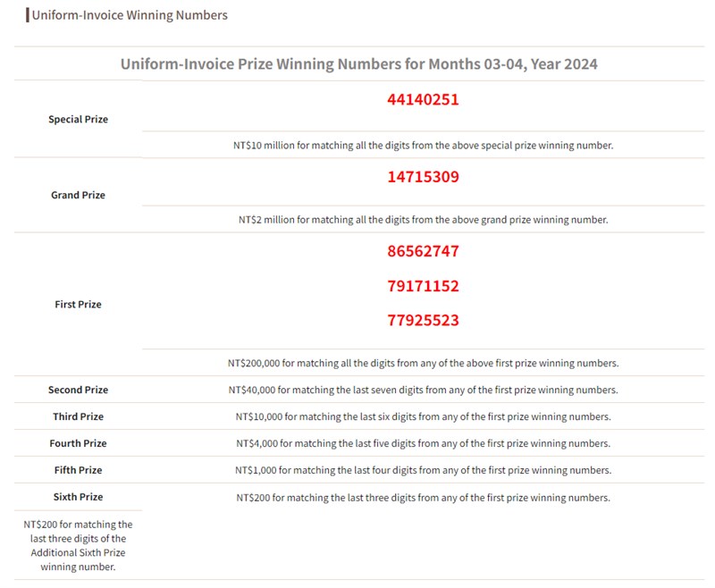Click the Uniform-Invoice Winning Numbers page heading
This screenshot has height=588, width=715.
pyautogui.click(x=116, y=15)
